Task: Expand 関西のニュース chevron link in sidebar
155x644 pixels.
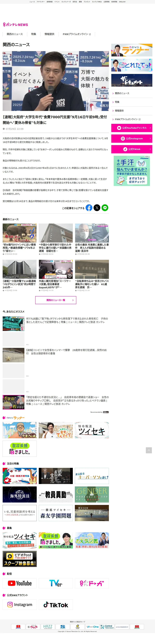Action: (132, 93)
